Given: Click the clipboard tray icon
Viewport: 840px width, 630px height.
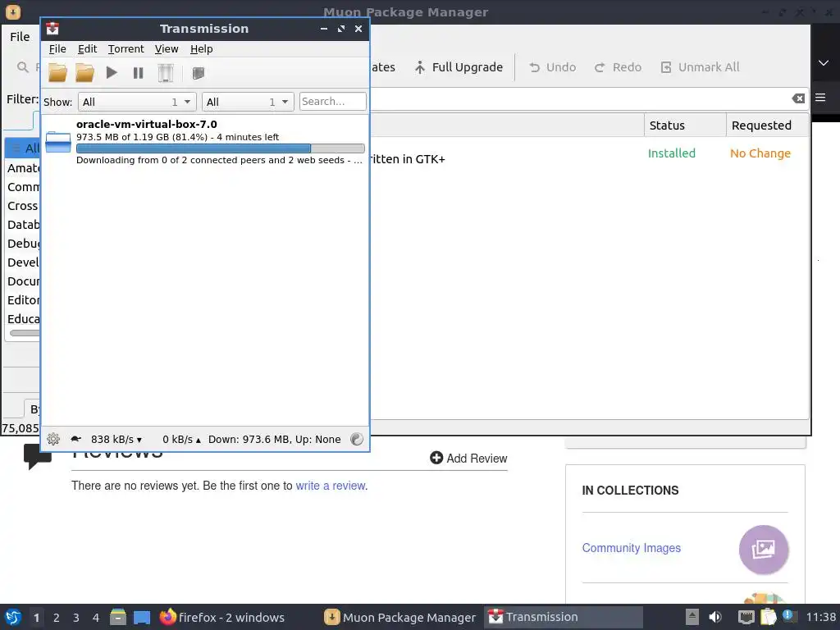Looking at the screenshot, I should tap(768, 617).
